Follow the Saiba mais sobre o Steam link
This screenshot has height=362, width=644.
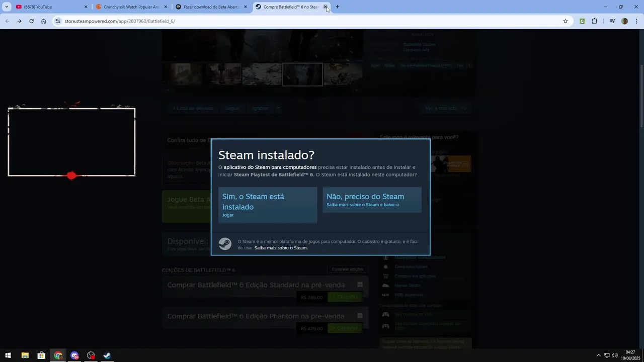tap(281, 248)
